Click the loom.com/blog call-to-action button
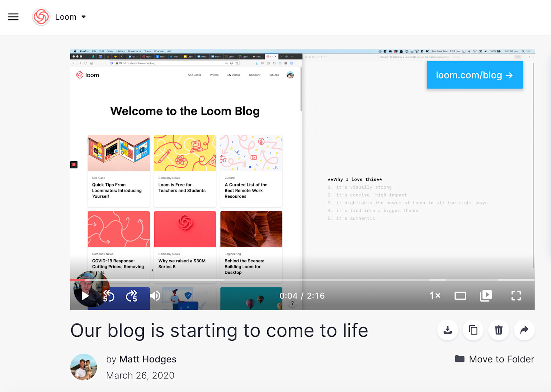 (x=475, y=75)
